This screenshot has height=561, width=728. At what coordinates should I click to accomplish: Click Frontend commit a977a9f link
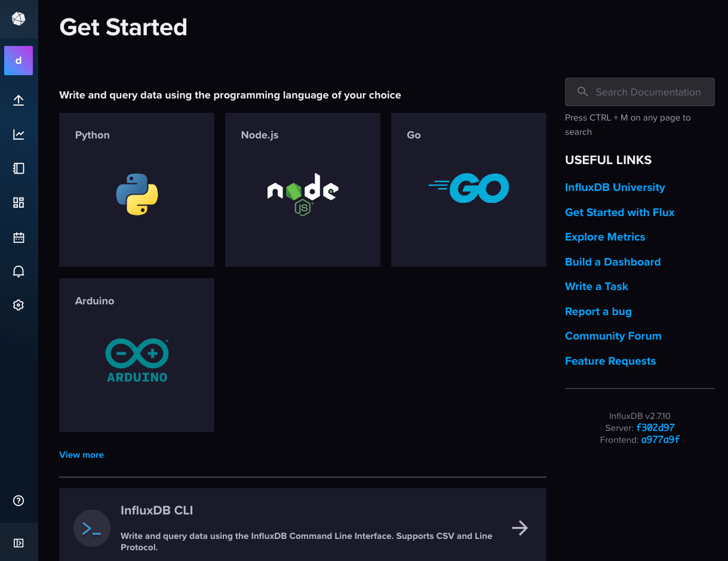coord(661,440)
